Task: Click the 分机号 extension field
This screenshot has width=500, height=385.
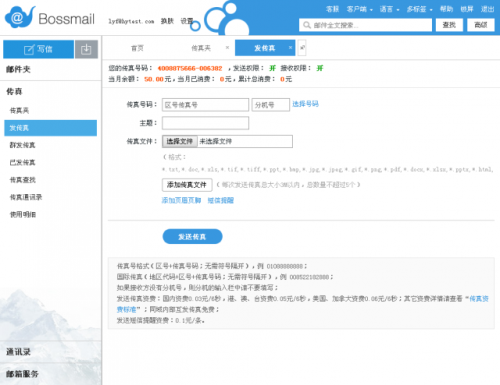Action: (x=271, y=105)
